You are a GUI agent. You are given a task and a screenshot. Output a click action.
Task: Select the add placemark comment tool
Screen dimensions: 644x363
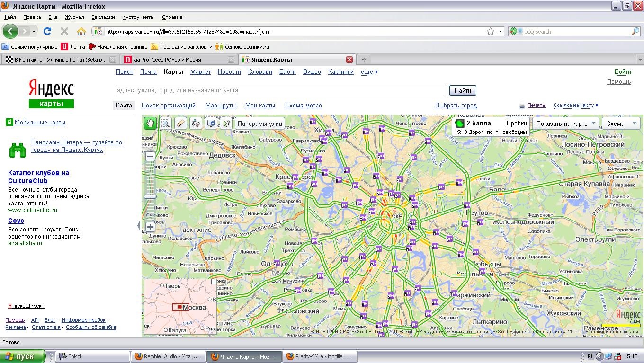[x=211, y=123]
